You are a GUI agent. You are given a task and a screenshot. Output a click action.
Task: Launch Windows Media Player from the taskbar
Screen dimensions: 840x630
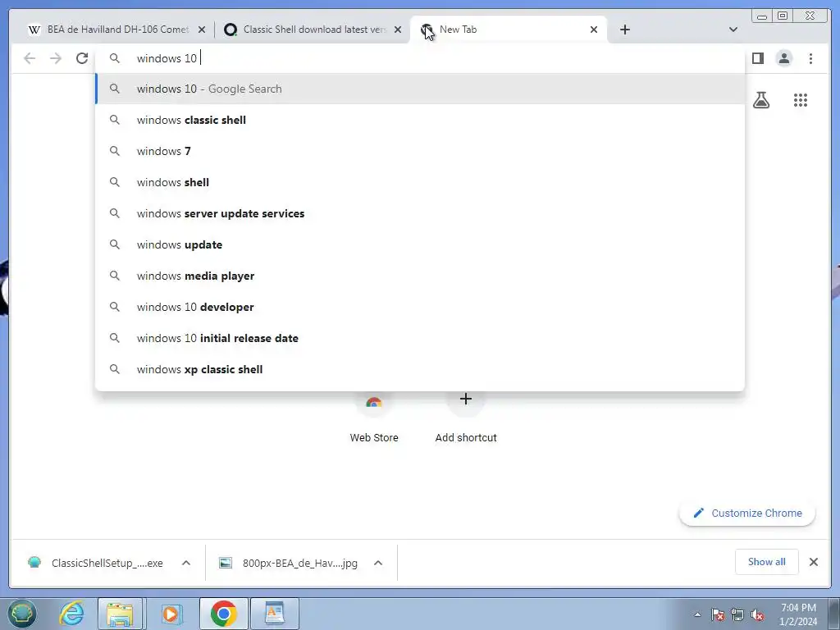tap(171, 614)
